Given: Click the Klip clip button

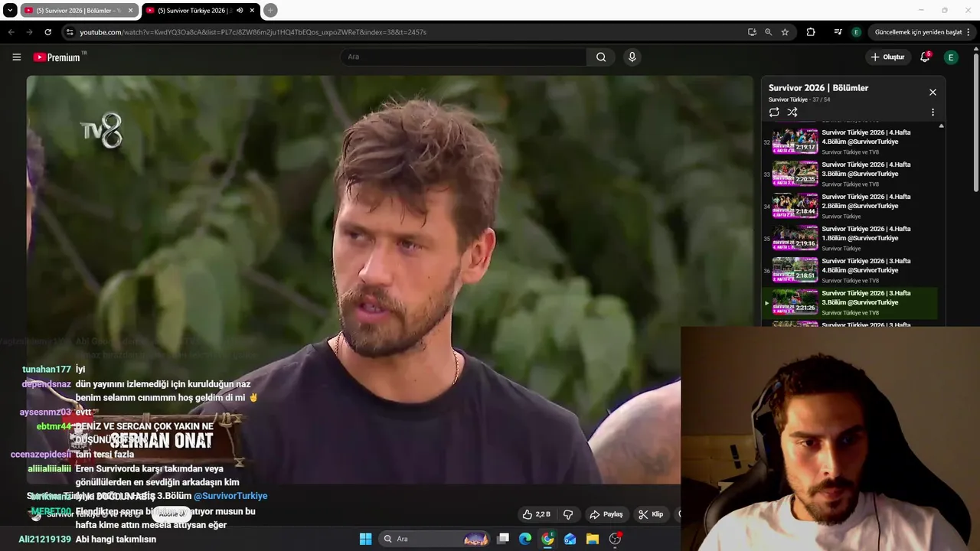Looking at the screenshot, I should tap(651, 514).
